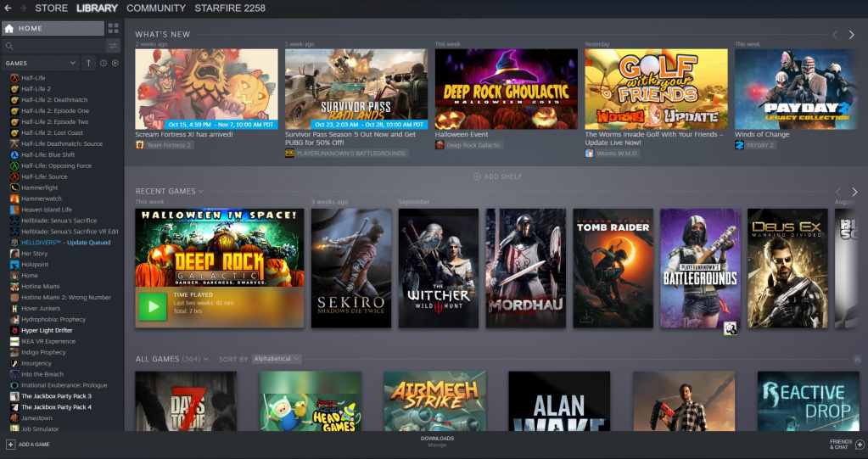This screenshot has height=459, width=868.
Task: Select Deus Ex Mankind Divided cover
Action: 787,268
